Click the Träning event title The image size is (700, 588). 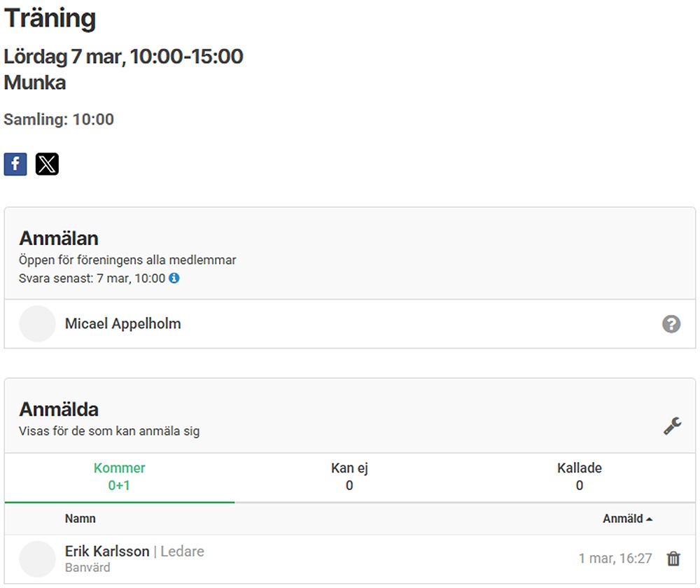50,19
